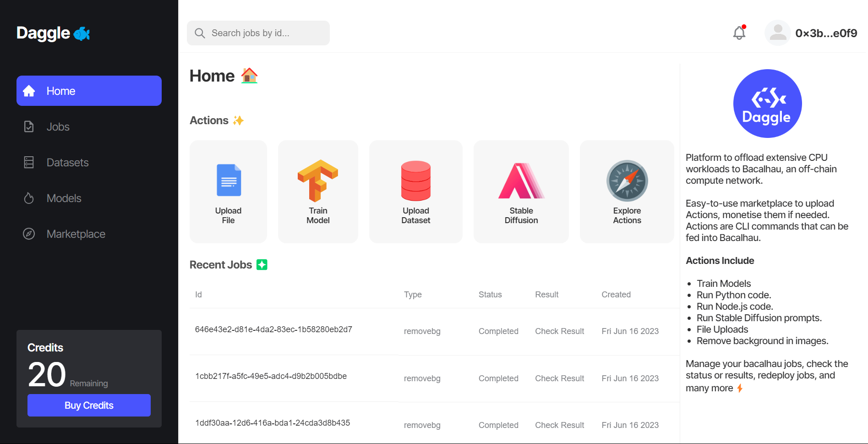Click the Train Model TensorFlow icon
868x444 pixels.
(318, 181)
